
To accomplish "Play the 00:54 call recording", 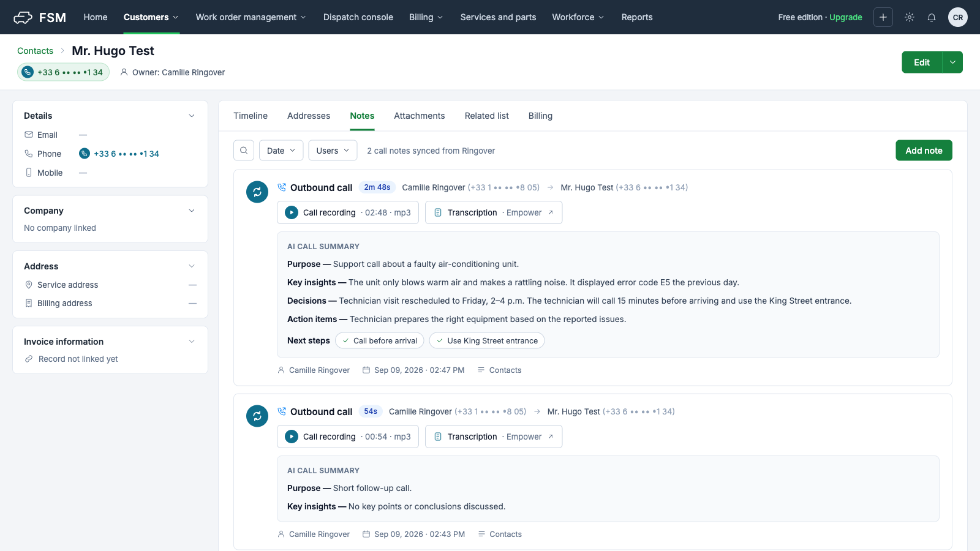I will (x=292, y=437).
